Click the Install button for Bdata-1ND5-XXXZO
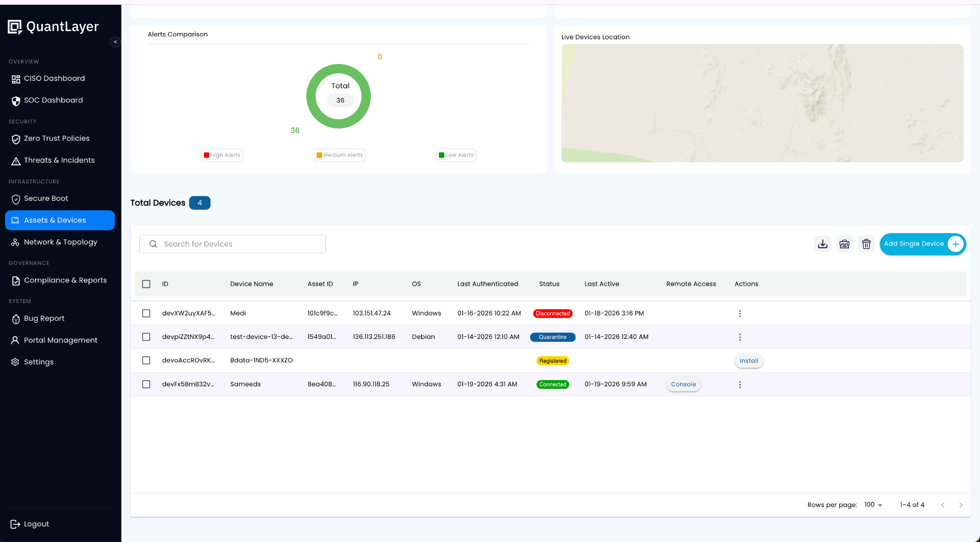This screenshot has width=980, height=542. [x=748, y=361]
